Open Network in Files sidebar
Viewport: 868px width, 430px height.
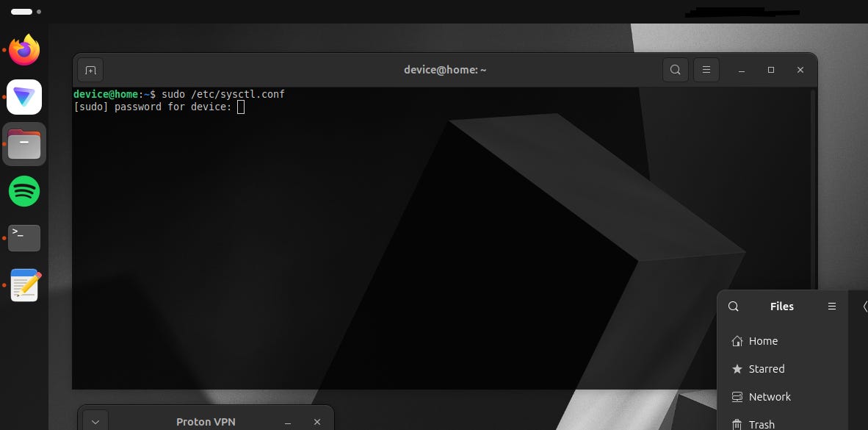coord(783,397)
